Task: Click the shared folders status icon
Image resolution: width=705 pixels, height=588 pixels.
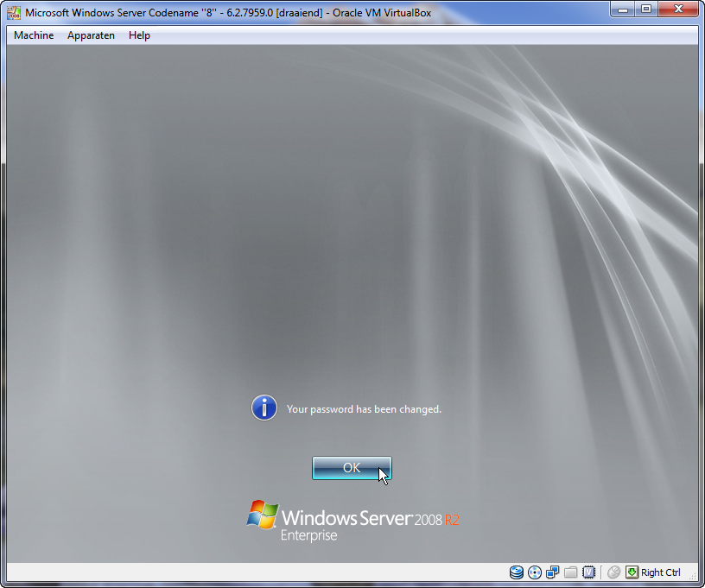Action: pos(570,572)
